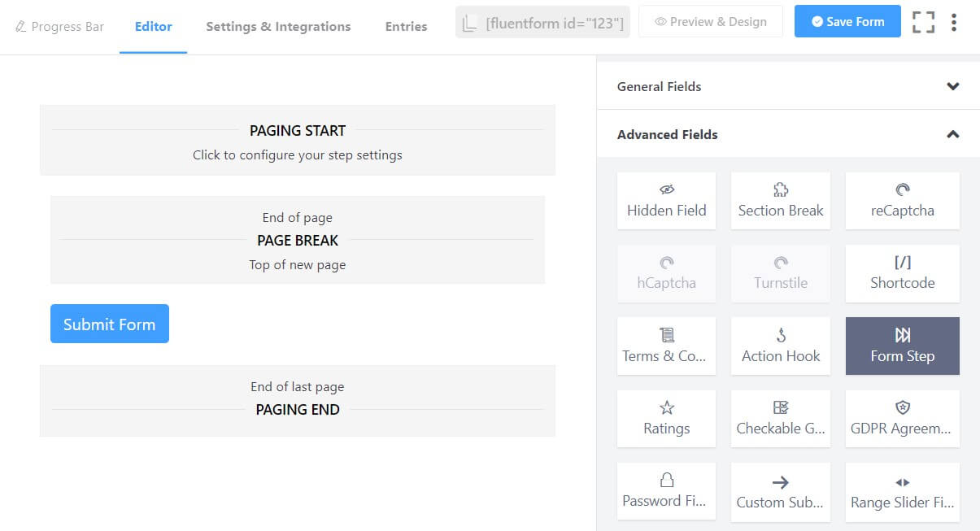Add a Password Field
The width and height of the screenshot is (980, 531).
[x=666, y=490]
